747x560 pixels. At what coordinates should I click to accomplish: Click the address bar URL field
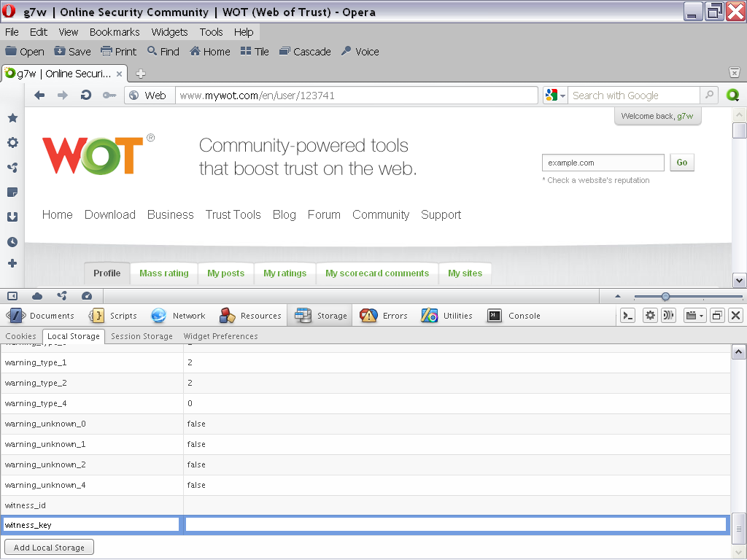point(357,96)
